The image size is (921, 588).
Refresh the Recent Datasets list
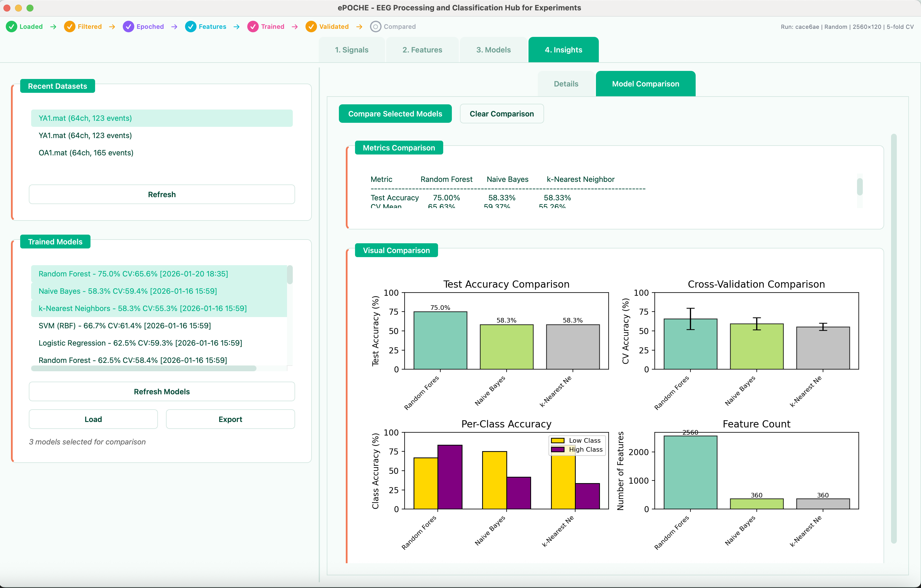pyautogui.click(x=161, y=194)
